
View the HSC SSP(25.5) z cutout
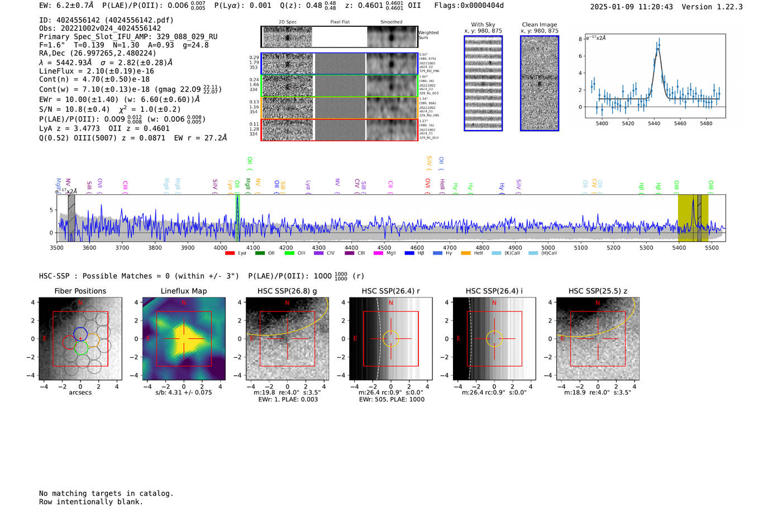(598, 339)
